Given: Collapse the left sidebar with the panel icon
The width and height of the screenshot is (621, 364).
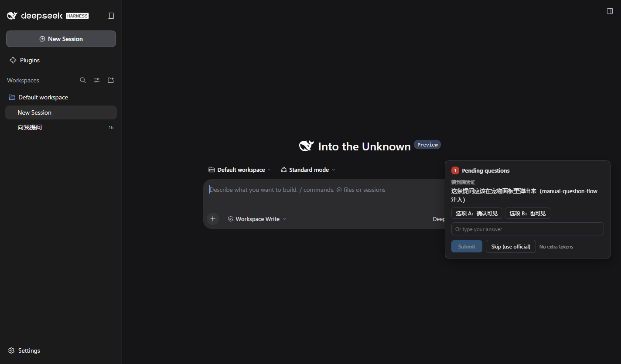Looking at the screenshot, I should [111, 16].
